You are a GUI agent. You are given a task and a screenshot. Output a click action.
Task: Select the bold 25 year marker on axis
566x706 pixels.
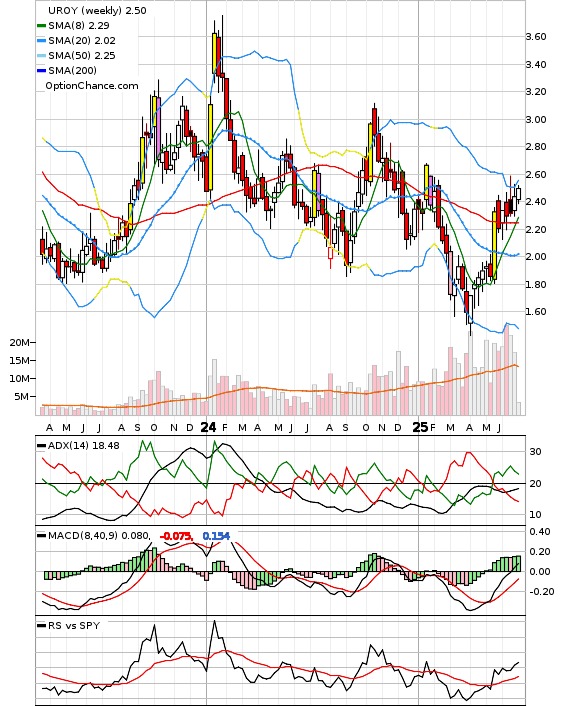point(420,427)
